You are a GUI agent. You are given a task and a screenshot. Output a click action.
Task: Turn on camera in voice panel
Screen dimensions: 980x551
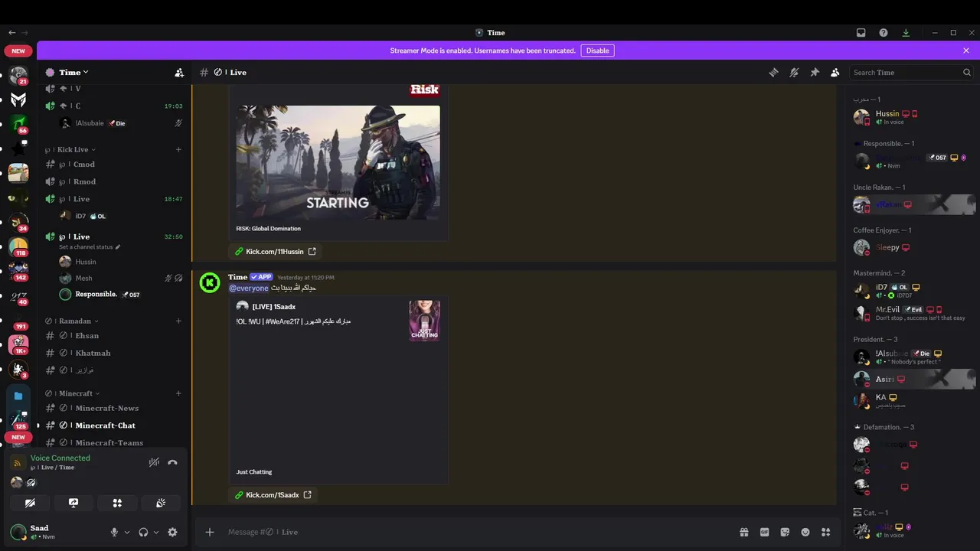(30, 503)
